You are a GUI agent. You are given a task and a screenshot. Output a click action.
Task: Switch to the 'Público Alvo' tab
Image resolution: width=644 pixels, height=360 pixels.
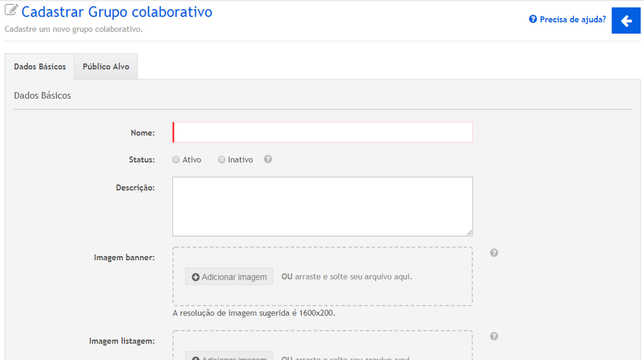click(x=106, y=67)
